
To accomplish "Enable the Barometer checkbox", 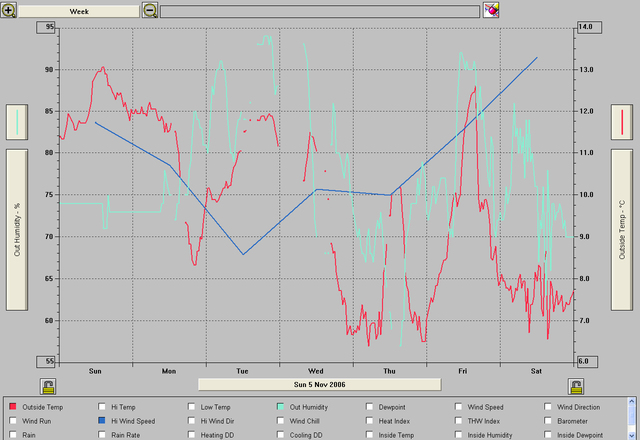I will coord(549,421).
